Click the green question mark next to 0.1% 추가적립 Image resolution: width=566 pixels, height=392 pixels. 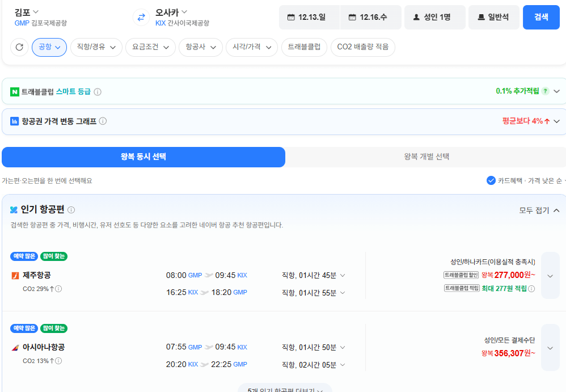click(x=546, y=91)
